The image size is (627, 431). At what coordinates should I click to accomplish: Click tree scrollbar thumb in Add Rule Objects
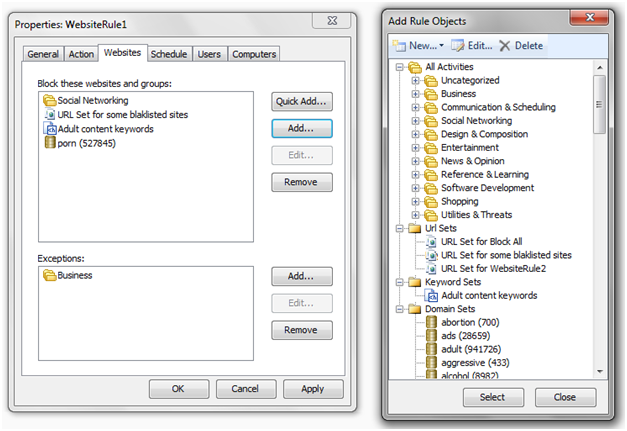[x=599, y=104]
